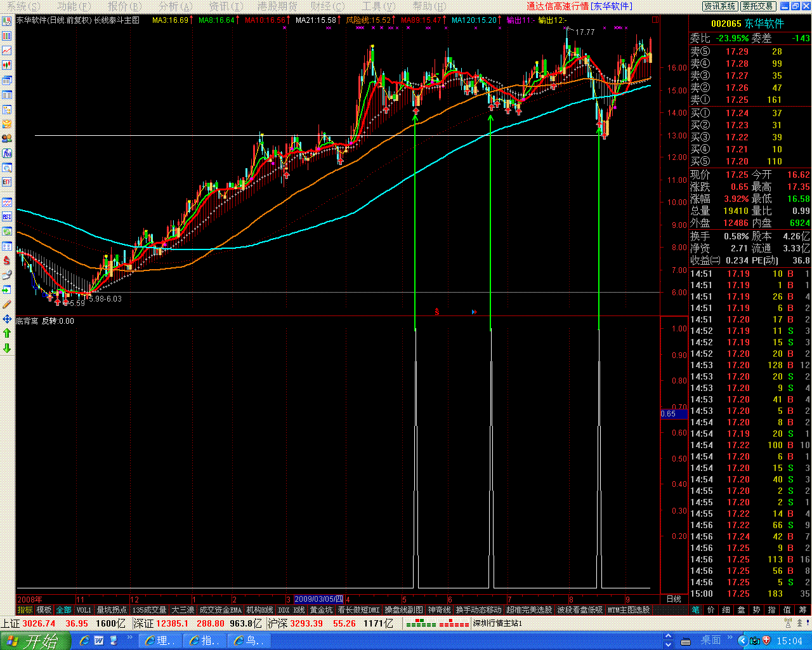Image resolution: width=812 pixels, height=650 pixels.
Task: Click the 全部 indicator filter button
Action: click(64, 610)
